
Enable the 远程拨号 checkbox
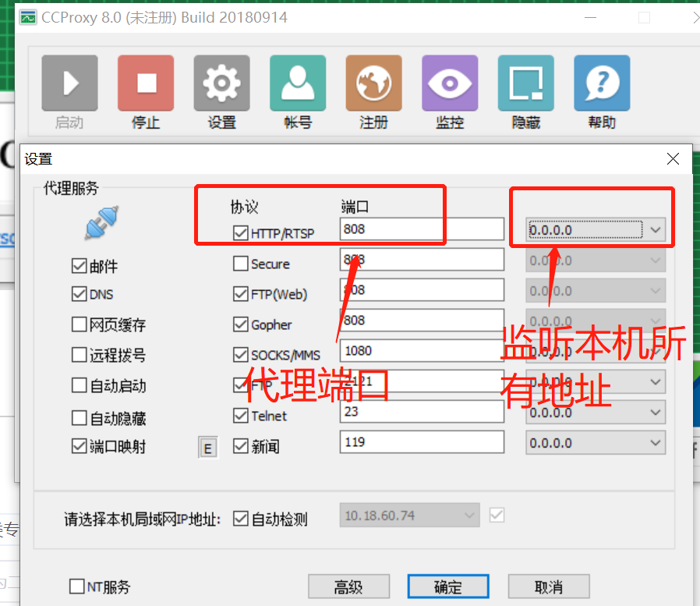[x=79, y=355]
